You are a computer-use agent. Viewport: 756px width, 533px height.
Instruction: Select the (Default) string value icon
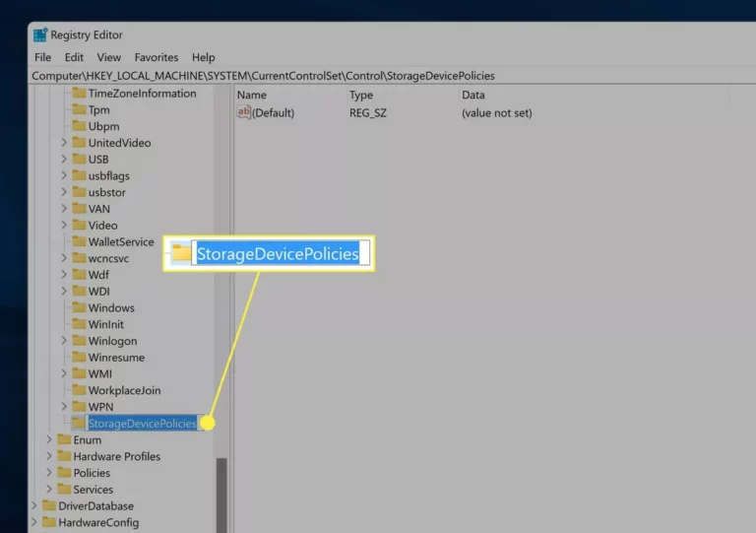243,112
